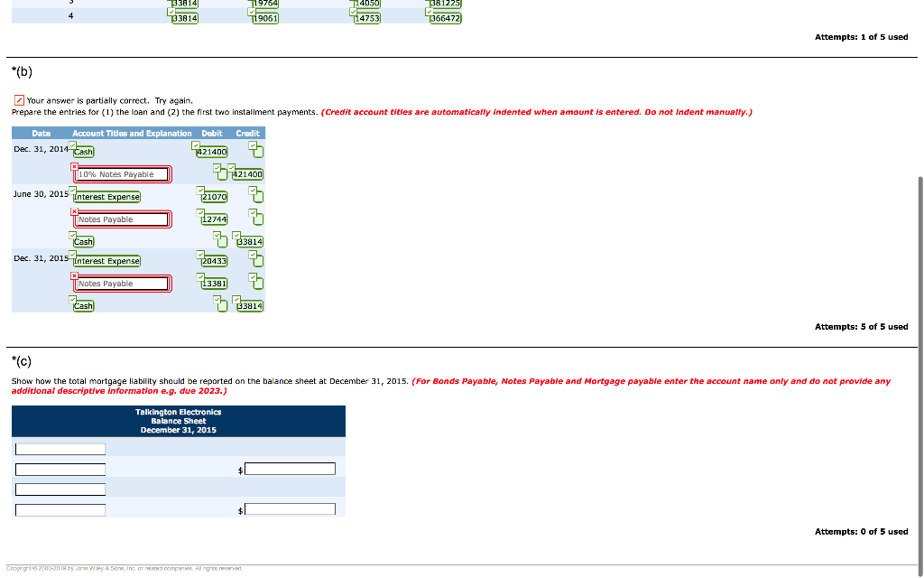Click the *(c) section heading
This screenshot has width=924, height=578.
[x=22, y=361]
